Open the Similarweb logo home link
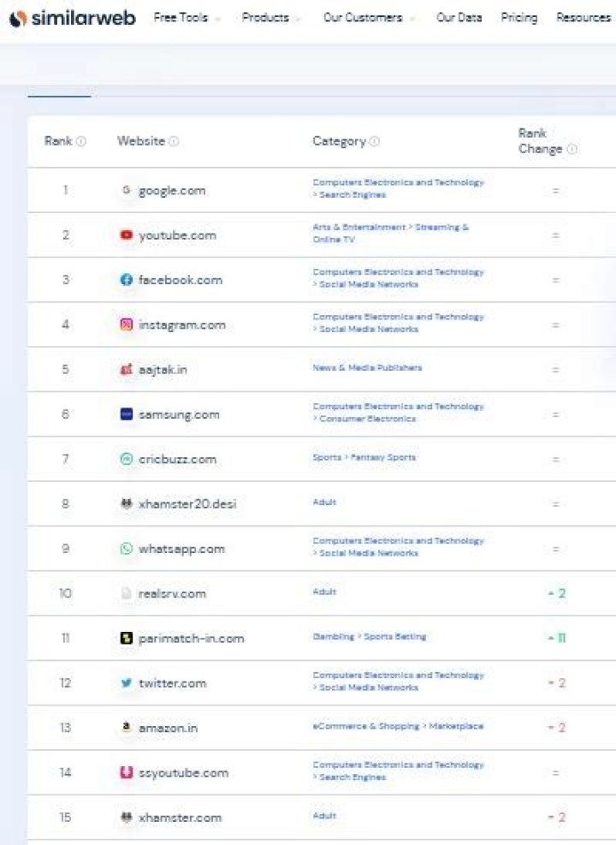This screenshot has height=845, width=616. tap(72, 18)
